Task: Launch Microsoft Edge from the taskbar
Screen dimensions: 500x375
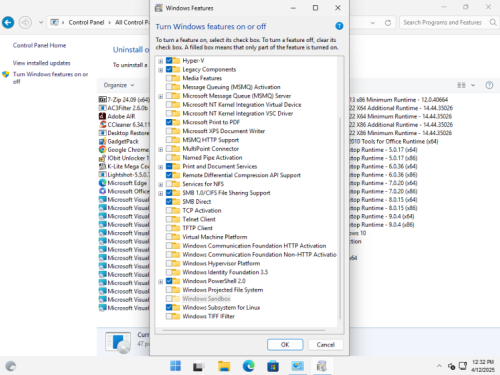Action: point(249,366)
